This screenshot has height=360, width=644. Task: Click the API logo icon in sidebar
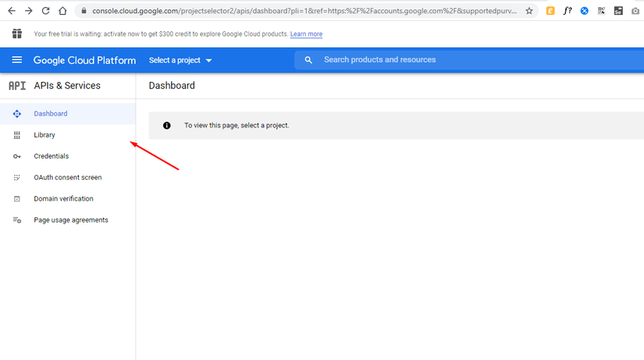(17, 85)
